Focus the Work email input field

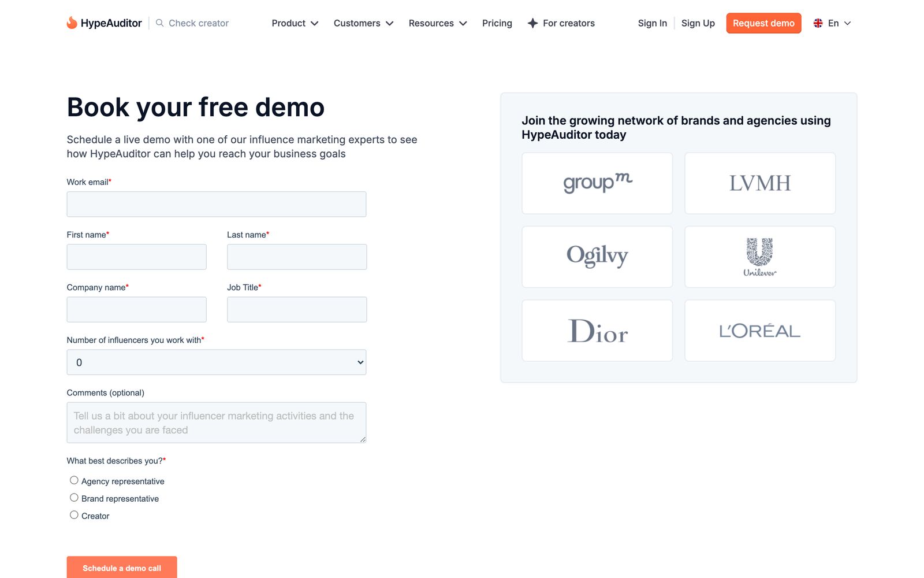tap(217, 205)
